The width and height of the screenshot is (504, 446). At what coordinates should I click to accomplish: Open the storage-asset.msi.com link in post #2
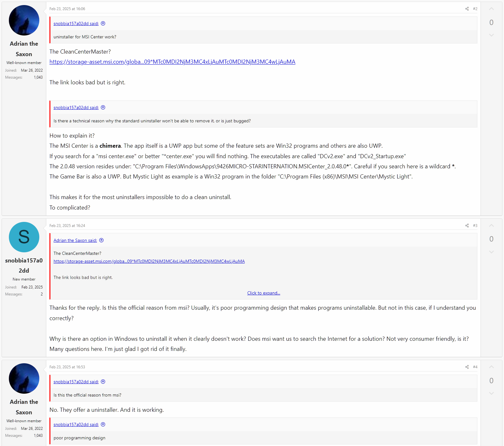[x=172, y=62]
